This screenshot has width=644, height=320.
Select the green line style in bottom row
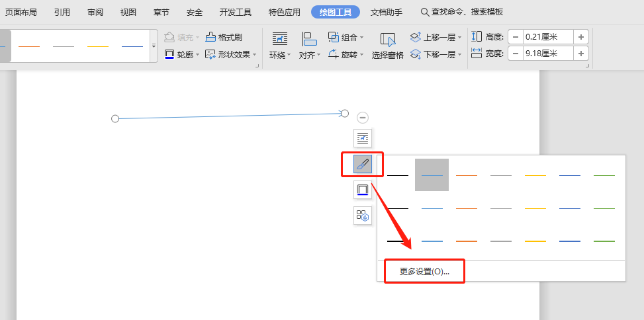604,241
